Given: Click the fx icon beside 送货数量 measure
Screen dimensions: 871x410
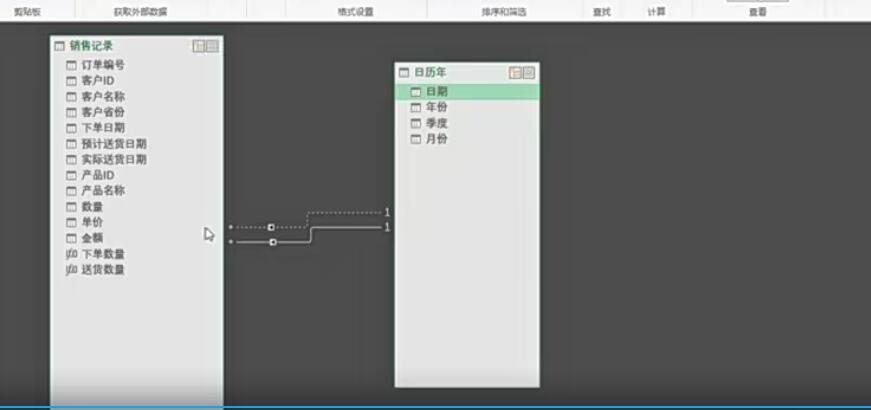Looking at the screenshot, I should tap(71, 270).
